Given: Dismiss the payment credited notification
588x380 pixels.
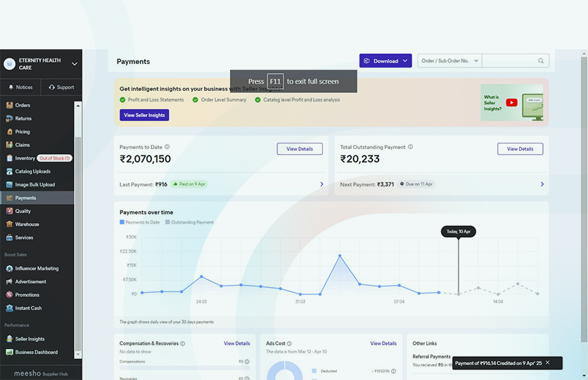Looking at the screenshot, I should [548, 363].
